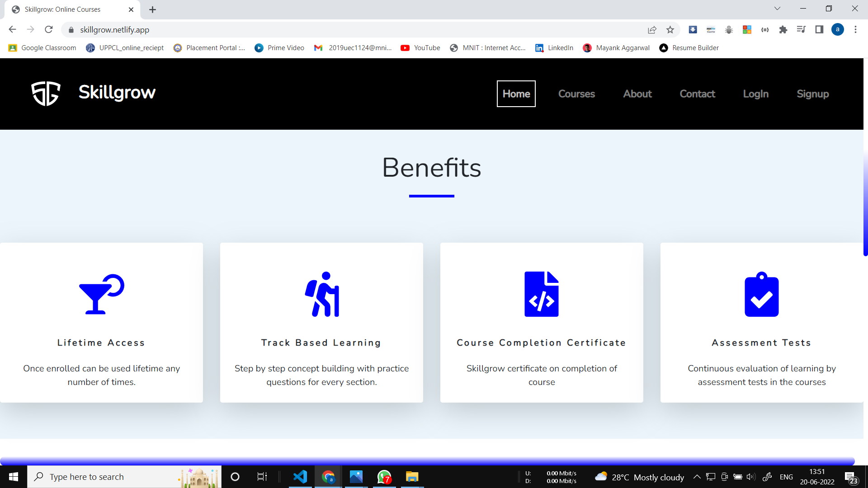Click the Lifetime Access cocktail icon
868x488 pixels.
click(101, 294)
